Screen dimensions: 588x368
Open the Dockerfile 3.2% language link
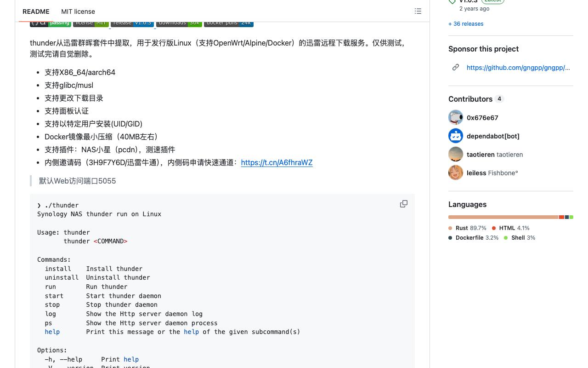[x=473, y=238]
